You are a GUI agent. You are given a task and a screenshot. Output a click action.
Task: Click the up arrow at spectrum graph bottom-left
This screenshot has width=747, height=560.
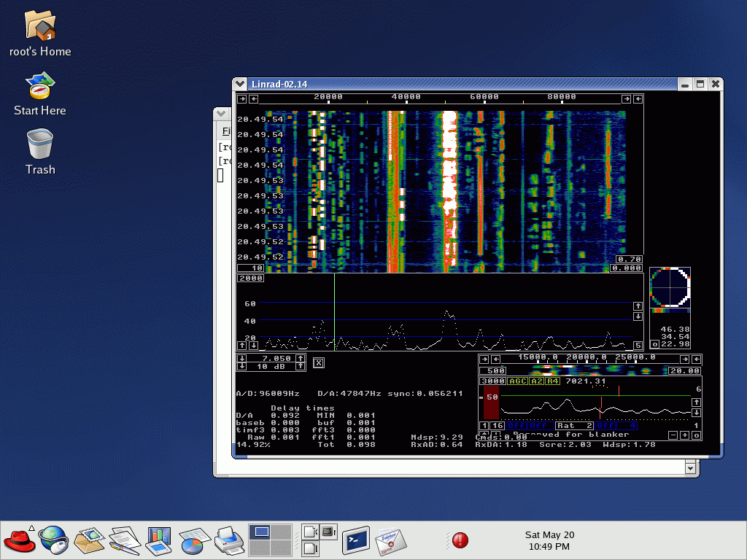coord(242,345)
